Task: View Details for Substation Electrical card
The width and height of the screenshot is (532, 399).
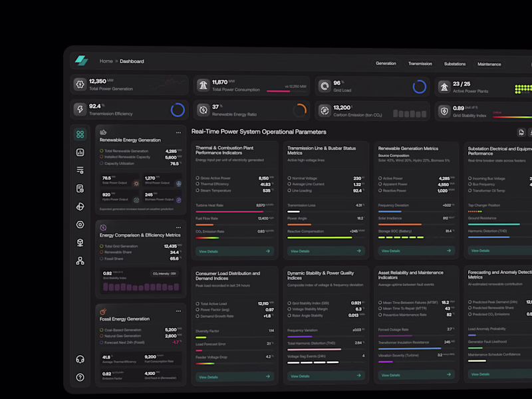Action: coord(500,251)
